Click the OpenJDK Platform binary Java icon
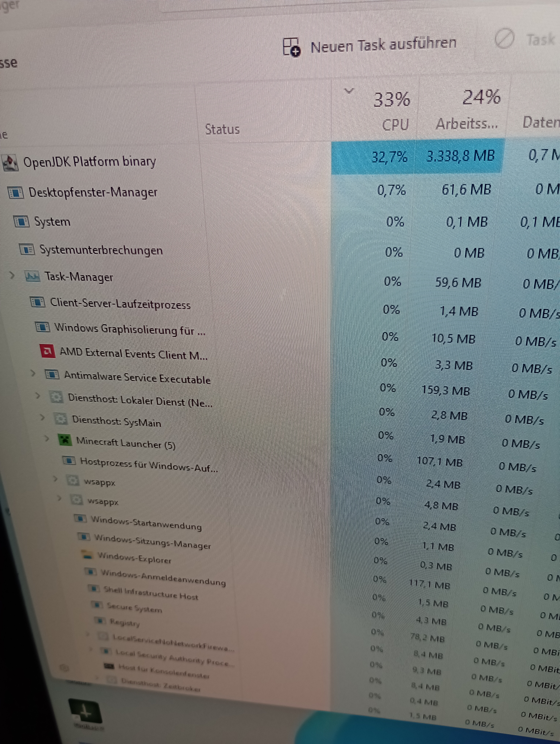Viewport: 560px width, 744px height. click(x=10, y=163)
